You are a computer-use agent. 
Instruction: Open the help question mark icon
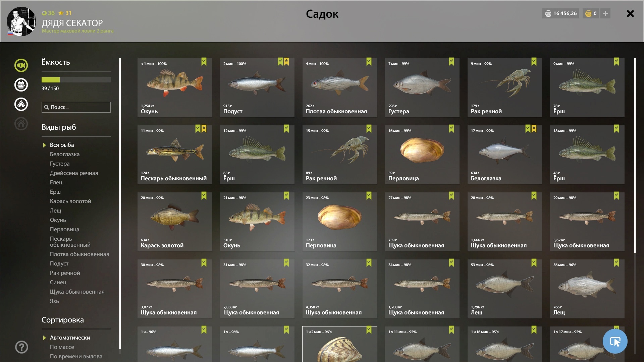(21, 347)
